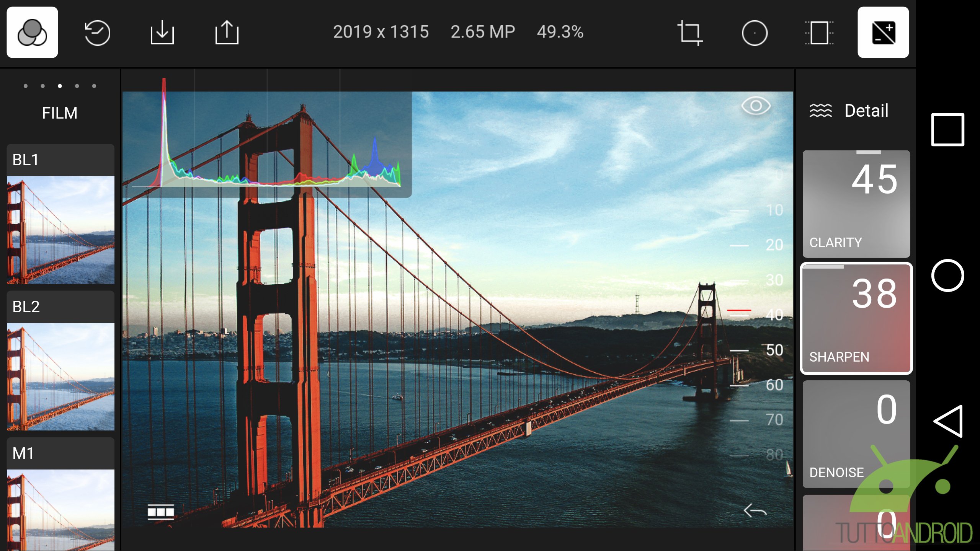980x551 pixels.
Task: Tap the share export icon
Action: tap(227, 32)
